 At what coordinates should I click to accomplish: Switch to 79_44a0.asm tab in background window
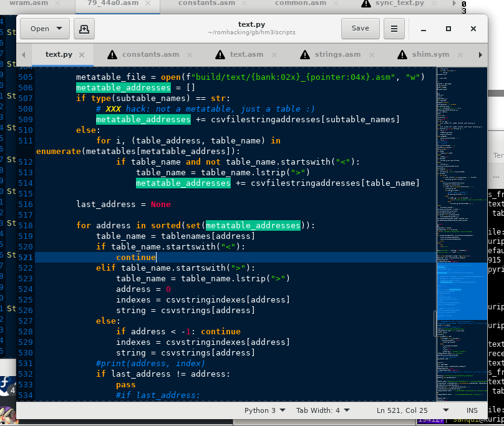(113, 3)
